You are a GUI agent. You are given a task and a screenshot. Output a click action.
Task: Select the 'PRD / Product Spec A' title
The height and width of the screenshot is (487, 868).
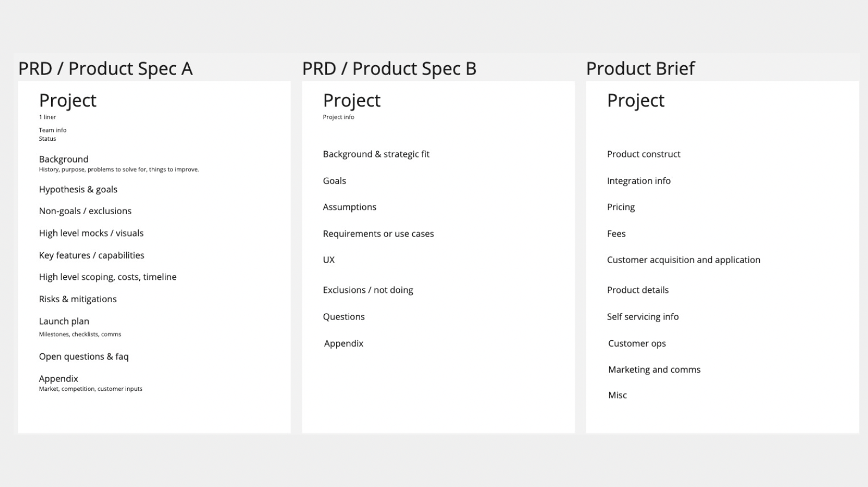click(106, 68)
